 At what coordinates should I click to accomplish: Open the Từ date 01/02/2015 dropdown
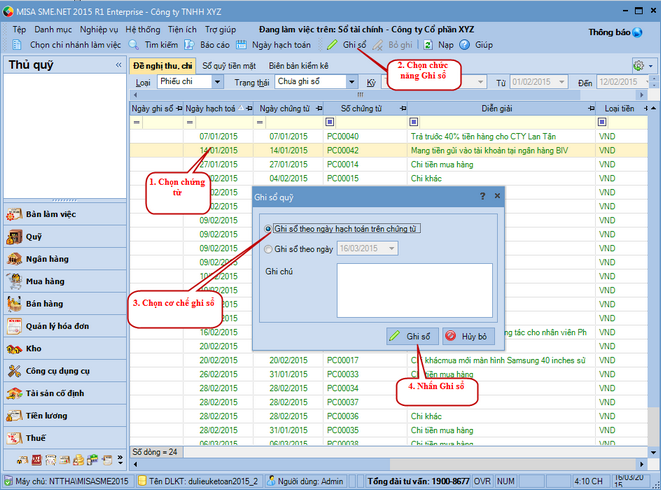[562, 82]
